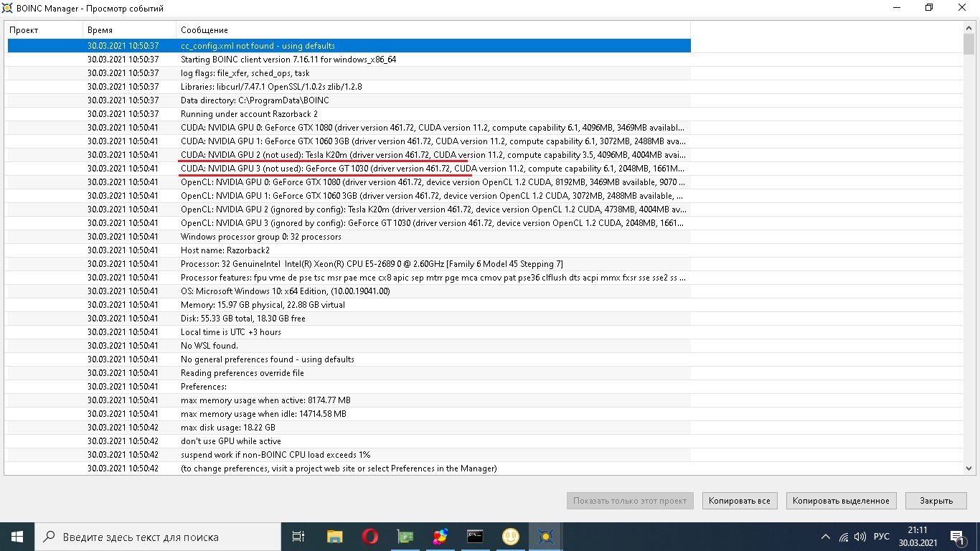Open the taskbar clock and calendar
The width and height of the screenshot is (980, 551).
pos(918,537)
